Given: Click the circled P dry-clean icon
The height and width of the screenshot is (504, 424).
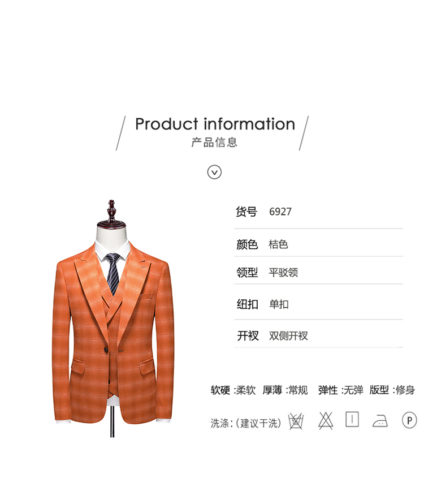Looking at the screenshot, I should 409,420.
